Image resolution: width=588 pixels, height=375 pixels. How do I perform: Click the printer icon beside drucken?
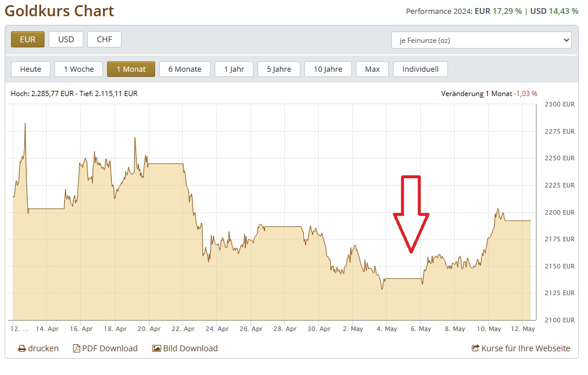coord(22,348)
